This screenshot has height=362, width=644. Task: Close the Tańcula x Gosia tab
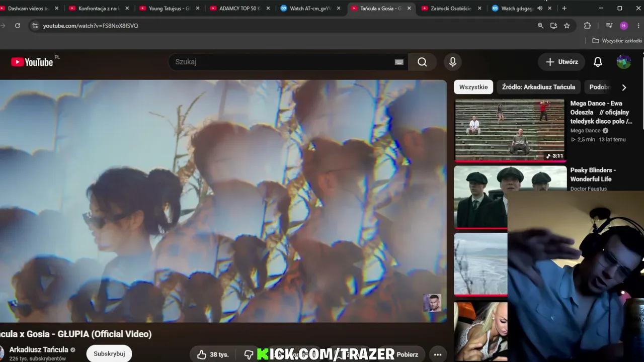[409, 9]
